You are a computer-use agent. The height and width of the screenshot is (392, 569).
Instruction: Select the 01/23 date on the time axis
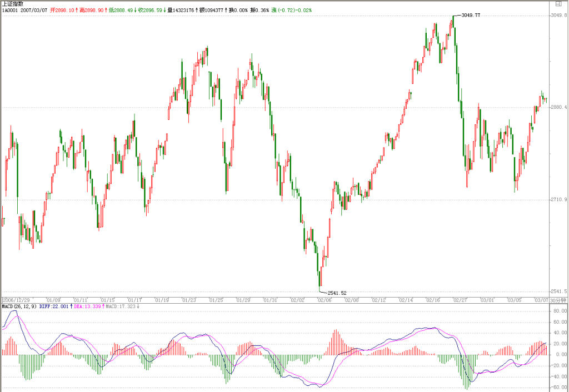point(189,300)
